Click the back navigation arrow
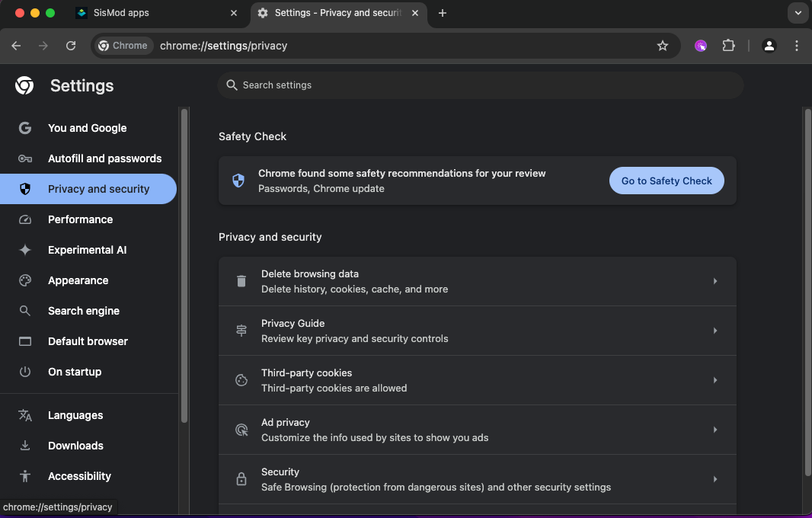 click(16, 46)
